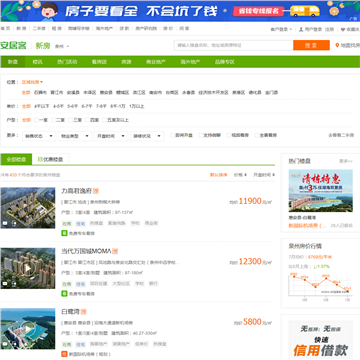360x360 pixels.
Task: Sort listings by 开盘时间
Action: pyautogui.click(x=264, y=175)
